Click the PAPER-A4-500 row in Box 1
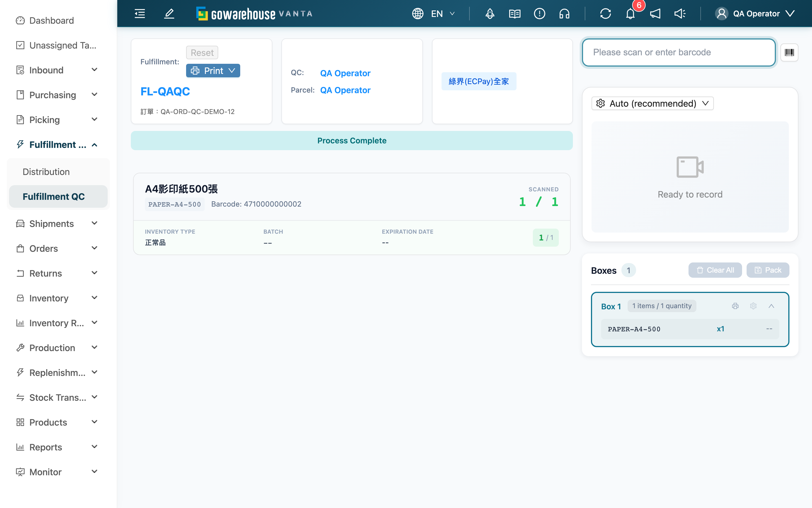This screenshot has height=508, width=812. pos(690,329)
